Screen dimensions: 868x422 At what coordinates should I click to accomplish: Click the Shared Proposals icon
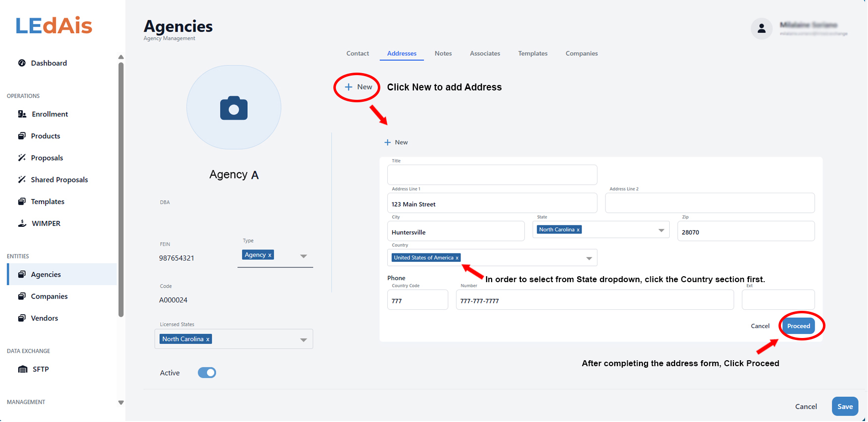click(x=22, y=179)
